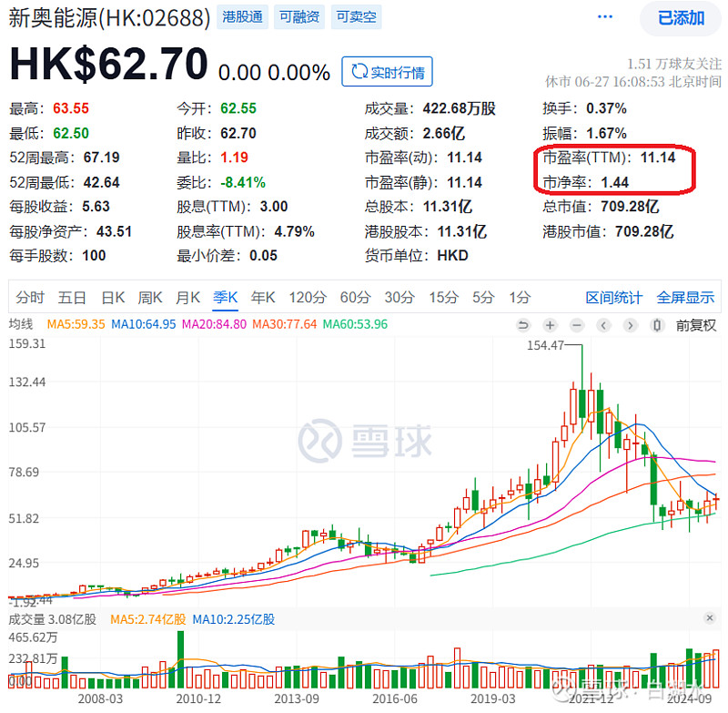The height and width of the screenshot is (713, 728).
Task: Click the volume MA10:2.25亿股 label
Action: (x=234, y=619)
